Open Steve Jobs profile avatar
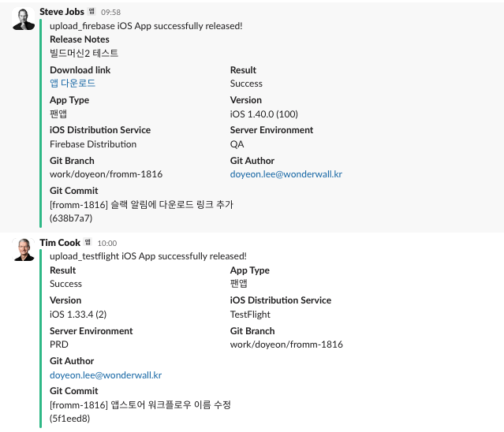Screen dimensions: 504x432 (x=23, y=19)
